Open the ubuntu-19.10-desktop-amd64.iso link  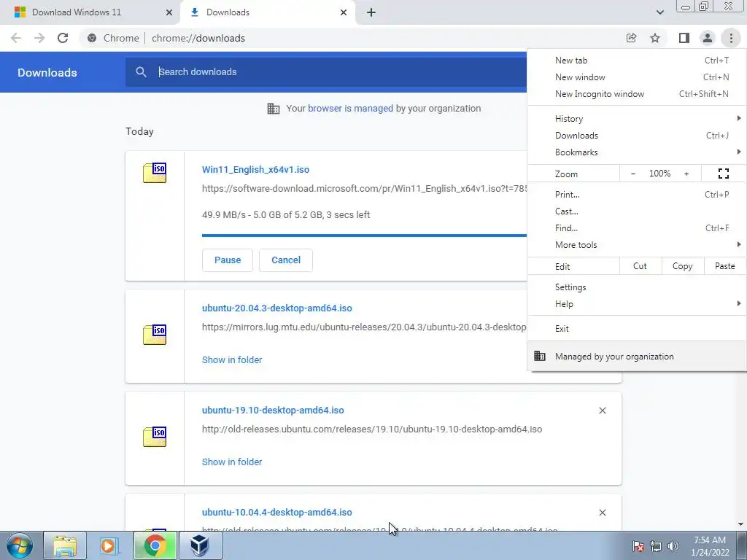[273, 410]
